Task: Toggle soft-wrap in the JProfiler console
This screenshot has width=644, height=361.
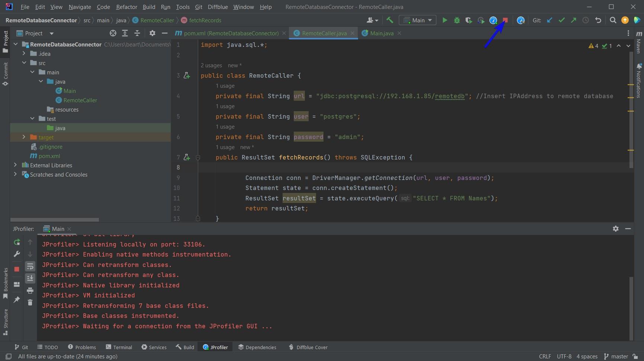Action: tap(30, 266)
